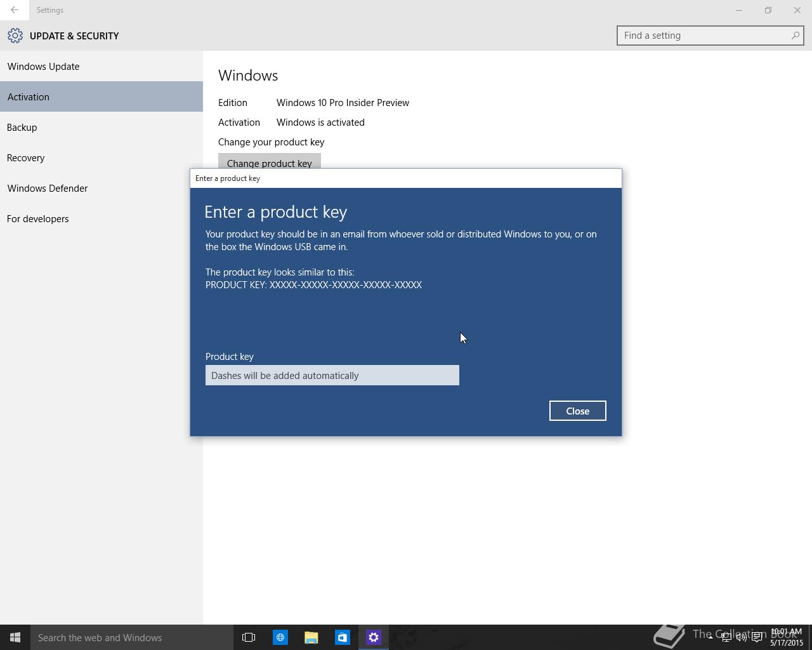Open File Explorer from the taskbar
812x650 pixels.
pos(311,637)
